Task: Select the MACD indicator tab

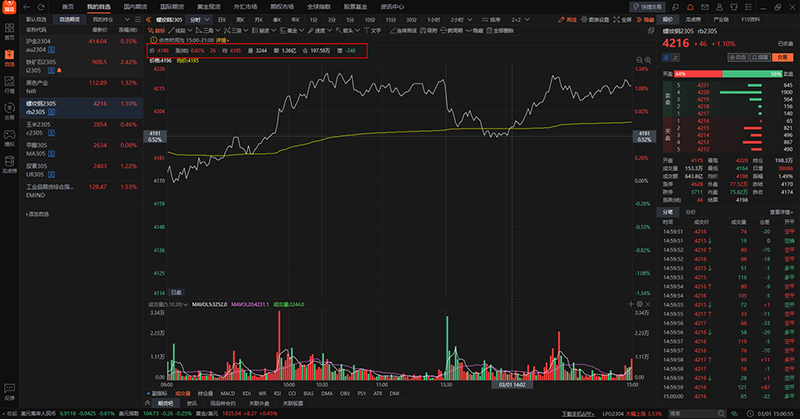Action: 230,394
